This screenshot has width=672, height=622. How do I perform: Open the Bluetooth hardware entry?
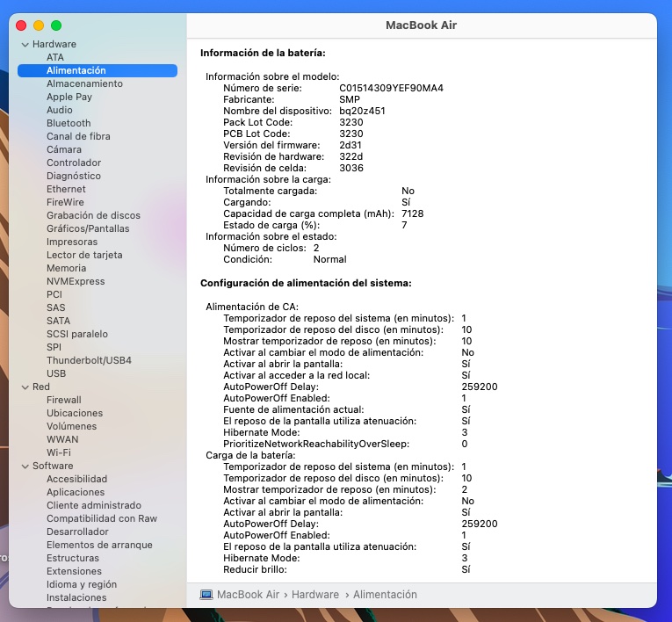(x=69, y=123)
